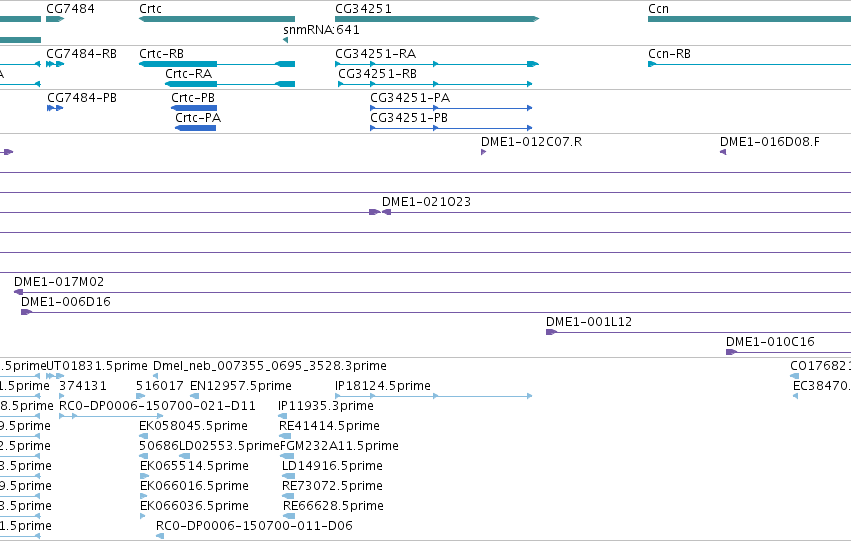Click the Crtc gene bar

click(x=217, y=19)
